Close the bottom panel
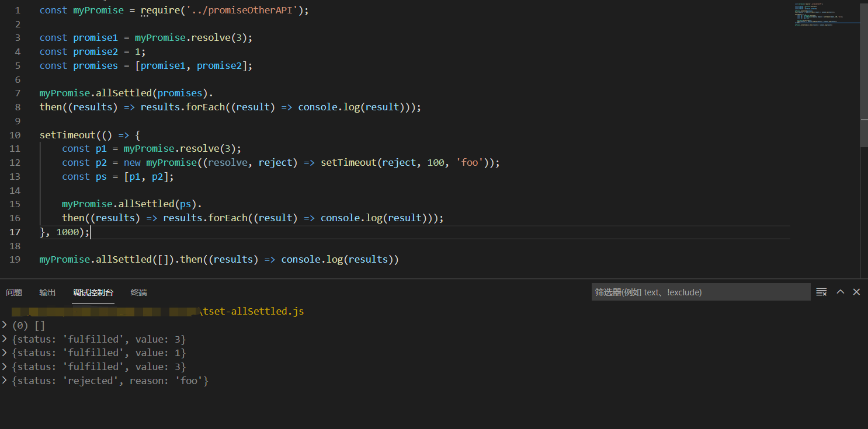This screenshot has height=429, width=868. click(x=856, y=292)
